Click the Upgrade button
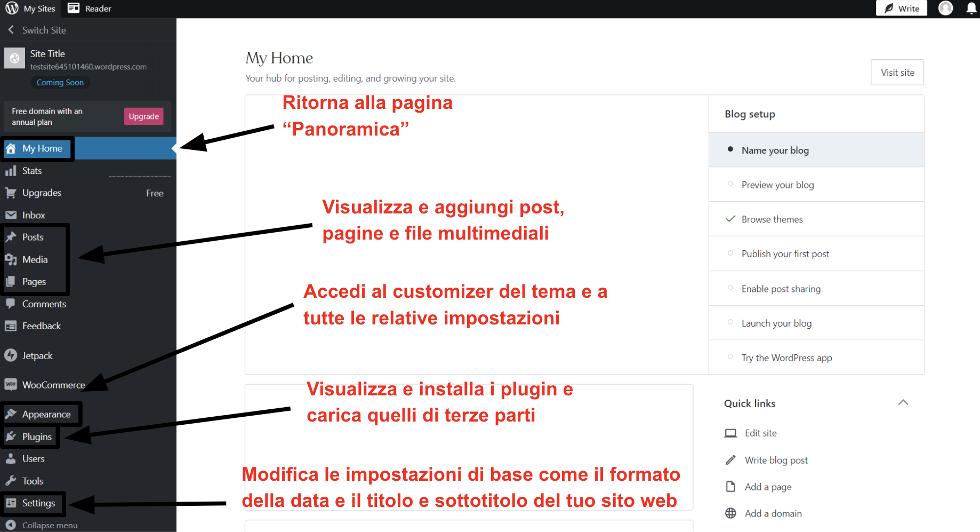The image size is (980, 532). click(144, 116)
